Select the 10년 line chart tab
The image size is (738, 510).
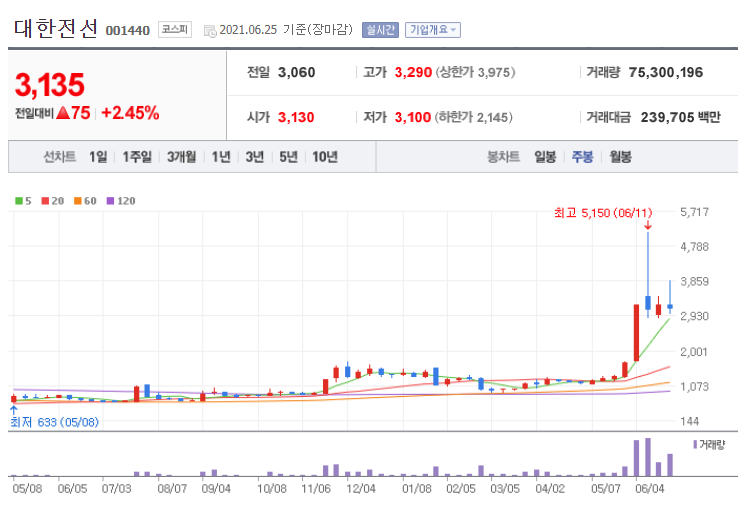click(x=325, y=157)
